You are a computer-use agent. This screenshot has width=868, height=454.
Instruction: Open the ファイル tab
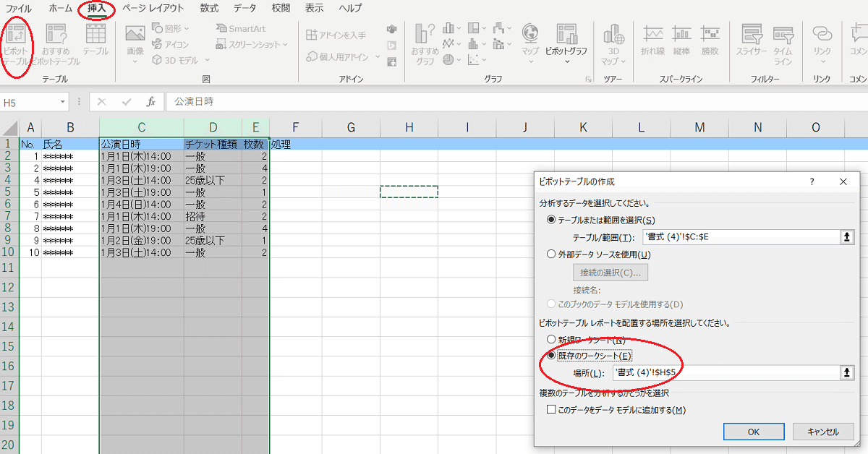click(19, 8)
